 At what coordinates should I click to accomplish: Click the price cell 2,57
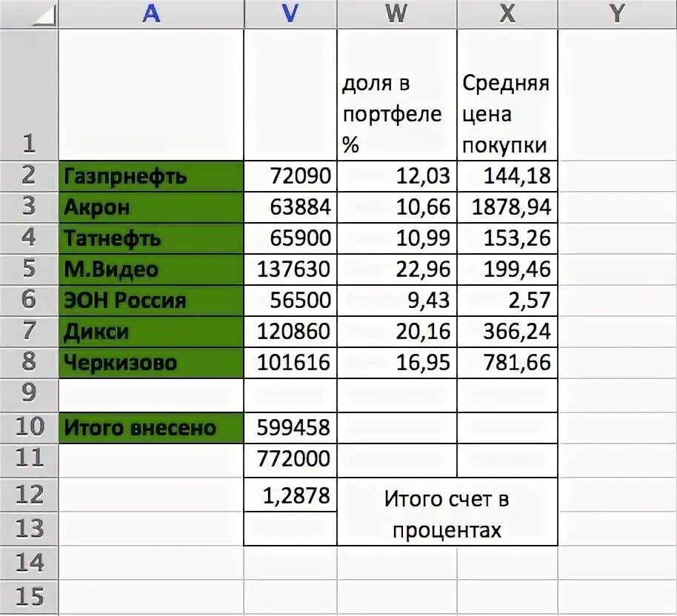[x=507, y=300]
